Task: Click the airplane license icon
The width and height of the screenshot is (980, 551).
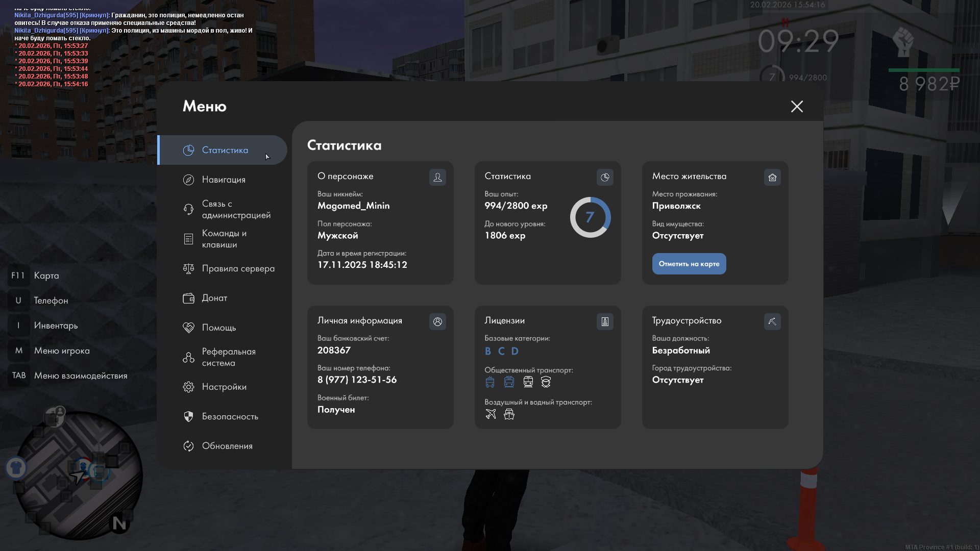Action: pyautogui.click(x=491, y=414)
